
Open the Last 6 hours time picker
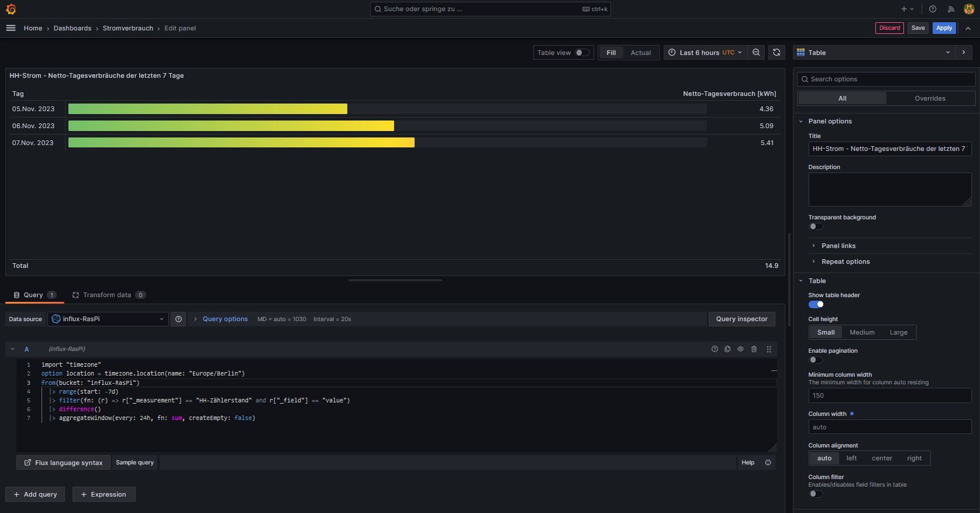click(x=705, y=53)
